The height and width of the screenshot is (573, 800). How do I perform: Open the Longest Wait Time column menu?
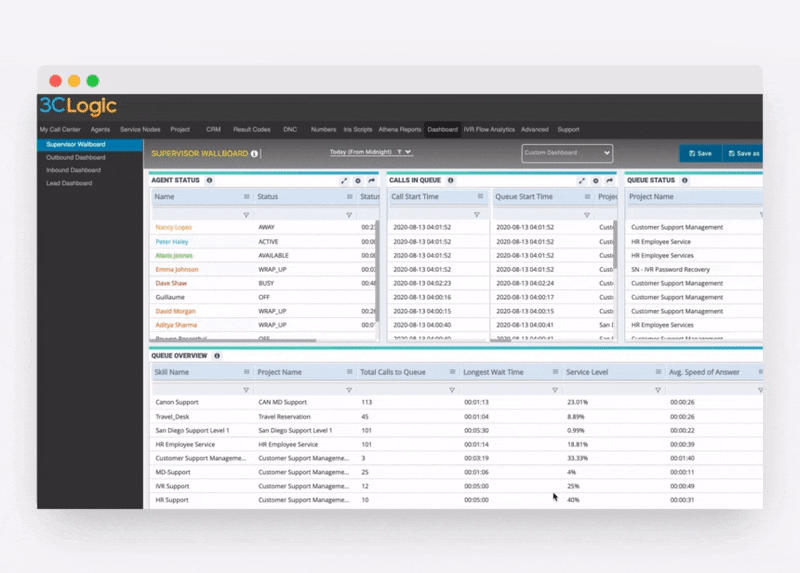[555, 372]
